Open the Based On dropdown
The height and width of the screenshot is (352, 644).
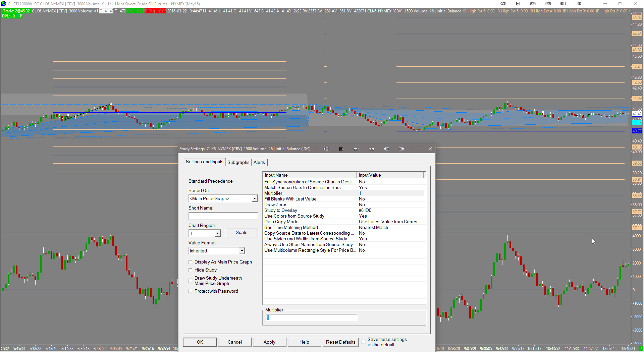click(255, 198)
